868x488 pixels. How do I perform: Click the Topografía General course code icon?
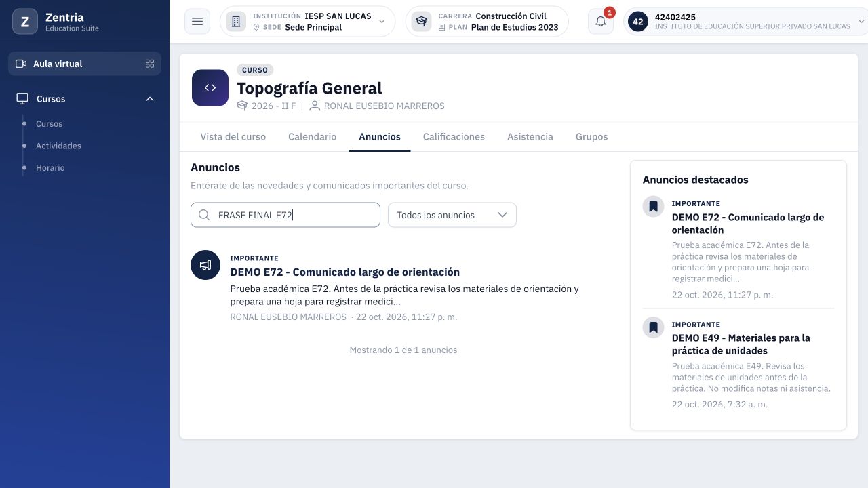click(x=210, y=88)
